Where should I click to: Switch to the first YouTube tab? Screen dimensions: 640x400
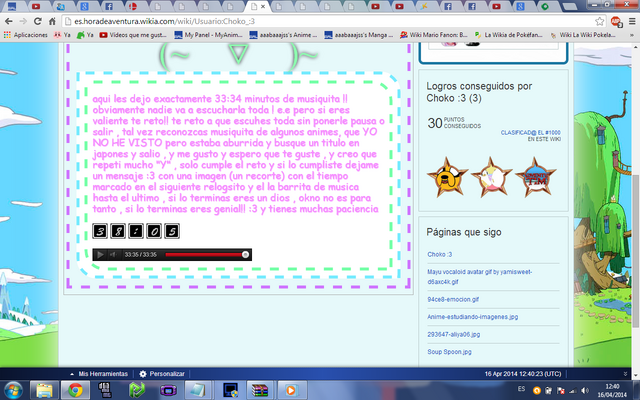coord(36,6)
